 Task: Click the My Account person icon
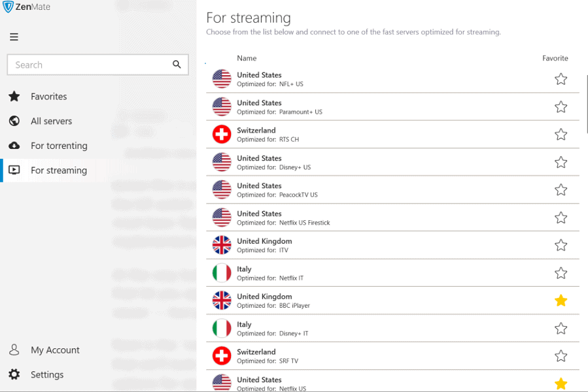point(14,350)
